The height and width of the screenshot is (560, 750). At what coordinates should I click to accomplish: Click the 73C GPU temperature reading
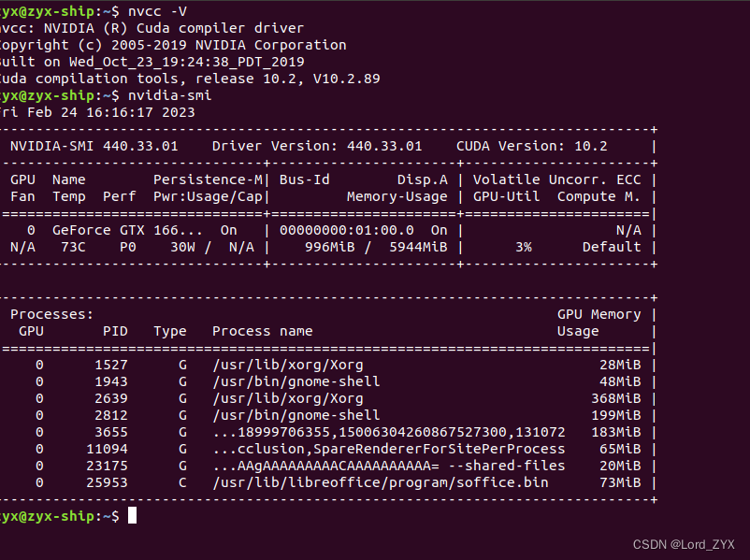tap(73, 247)
